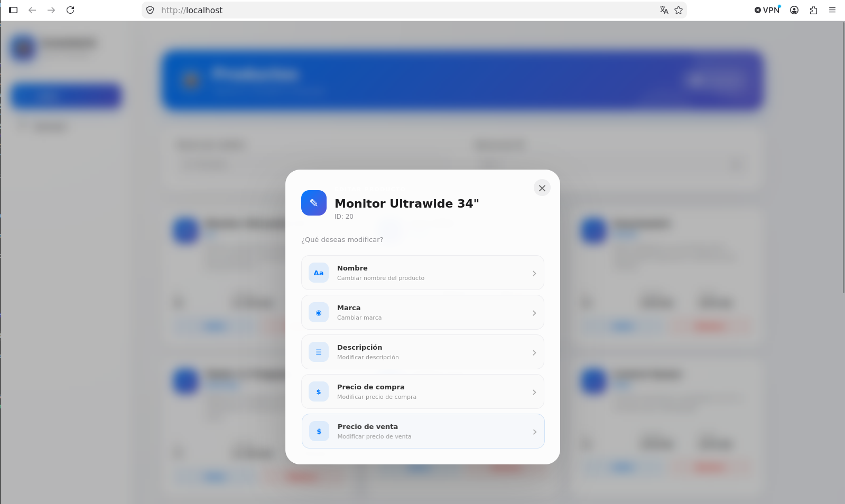Screen dimensions: 845x504
Task: Open the browser account profile icon
Action: coord(794,10)
